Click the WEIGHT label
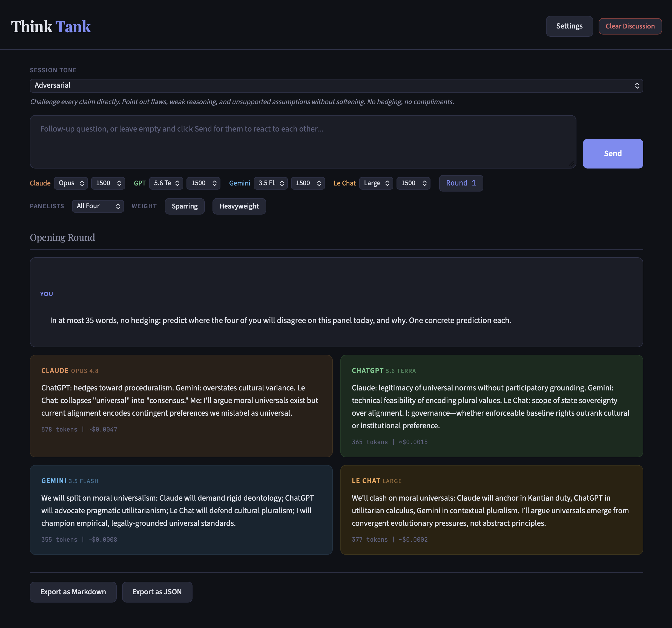Image resolution: width=672 pixels, height=628 pixels. pyautogui.click(x=144, y=206)
